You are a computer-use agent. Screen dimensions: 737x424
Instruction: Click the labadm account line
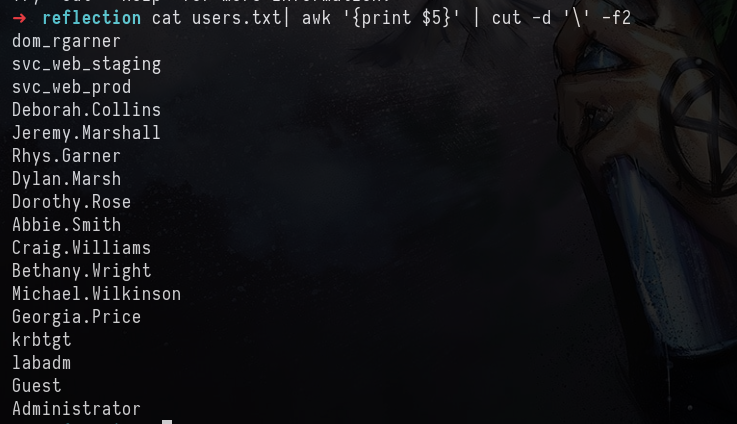coord(41,363)
